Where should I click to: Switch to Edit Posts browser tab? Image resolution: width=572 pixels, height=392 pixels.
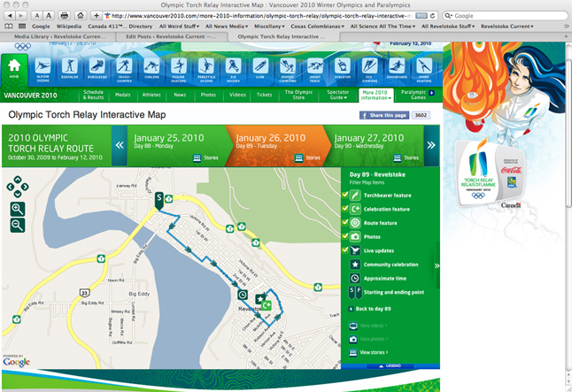171,36
